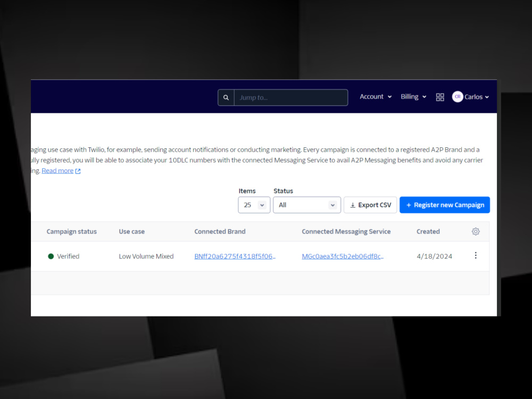Click the 4/18/2024 created date
Image resolution: width=532 pixels, height=399 pixels.
pyautogui.click(x=434, y=256)
